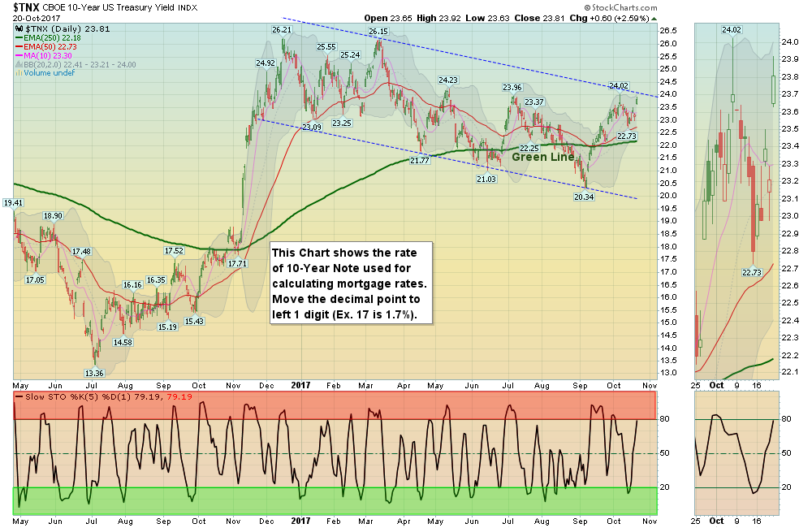Click the 26.15 peak price label
The height and width of the screenshot is (528, 812).
click(378, 32)
